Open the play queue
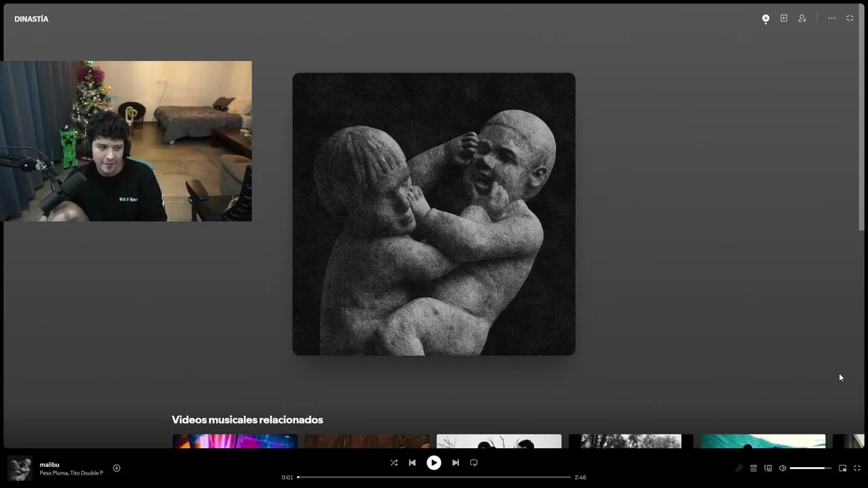 (x=753, y=468)
